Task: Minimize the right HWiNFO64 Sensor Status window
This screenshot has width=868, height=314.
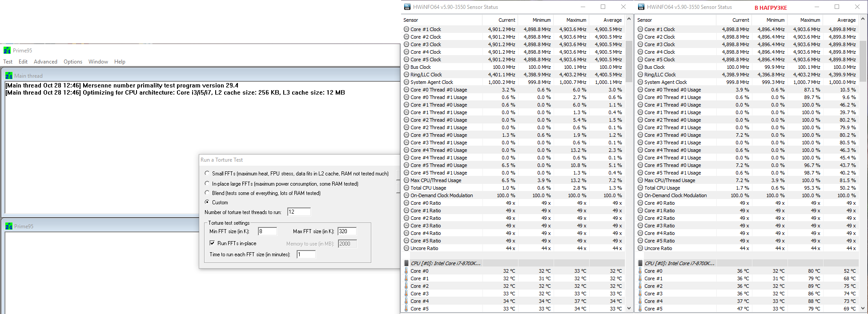Action: (x=816, y=7)
